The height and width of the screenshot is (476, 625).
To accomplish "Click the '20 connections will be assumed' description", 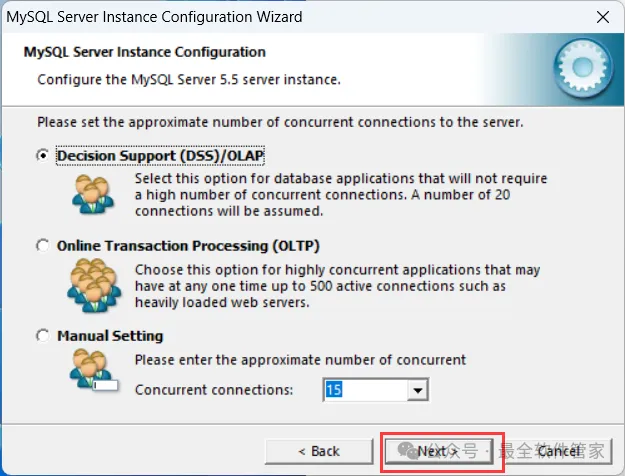I will pos(341,195).
